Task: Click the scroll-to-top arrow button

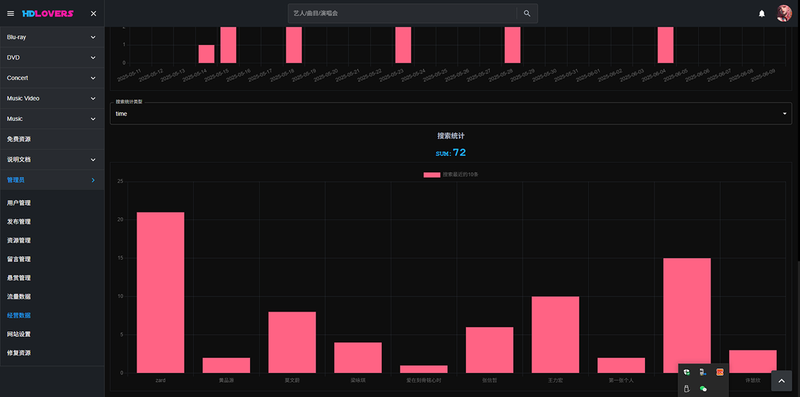Action: point(781,381)
